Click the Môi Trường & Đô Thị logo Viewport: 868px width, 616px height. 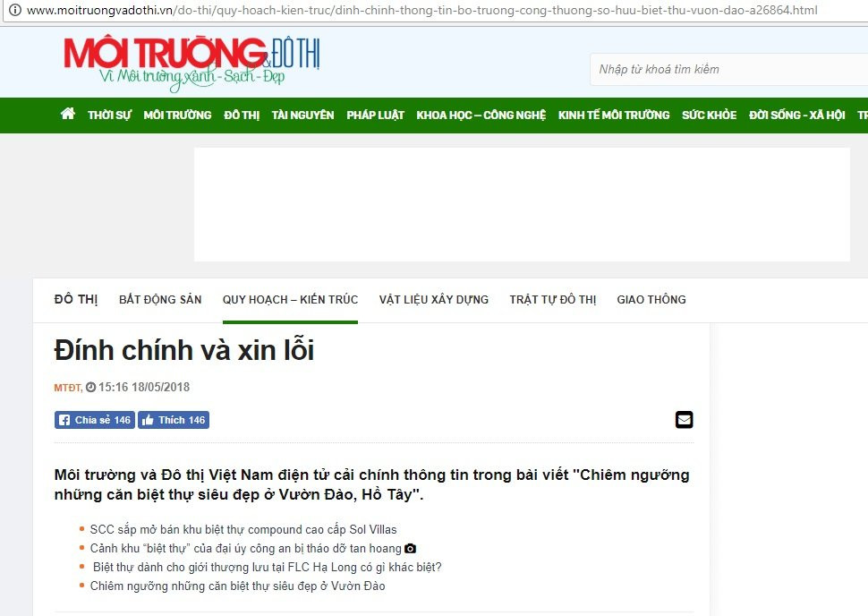[x=191, y=64]
